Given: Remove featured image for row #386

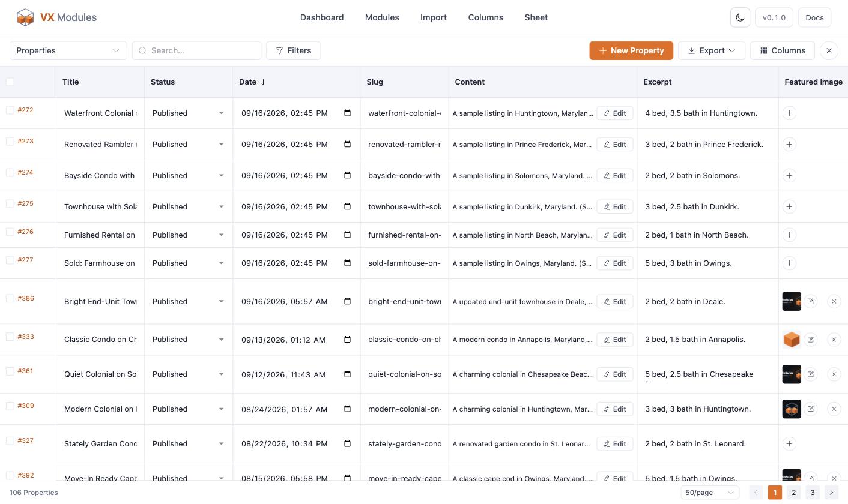Looking at the screenshot, I should tap(834, 301).
